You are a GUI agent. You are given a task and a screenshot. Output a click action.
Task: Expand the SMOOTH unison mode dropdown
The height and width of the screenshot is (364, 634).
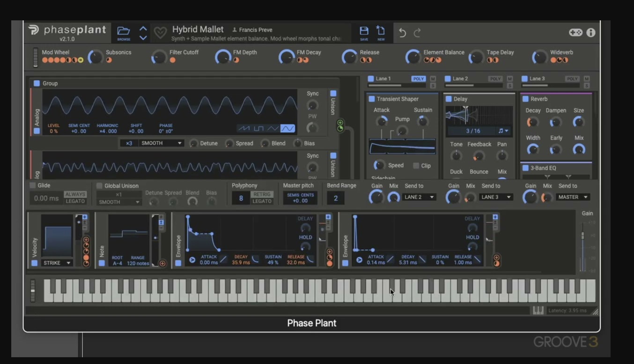coord(161,143)
